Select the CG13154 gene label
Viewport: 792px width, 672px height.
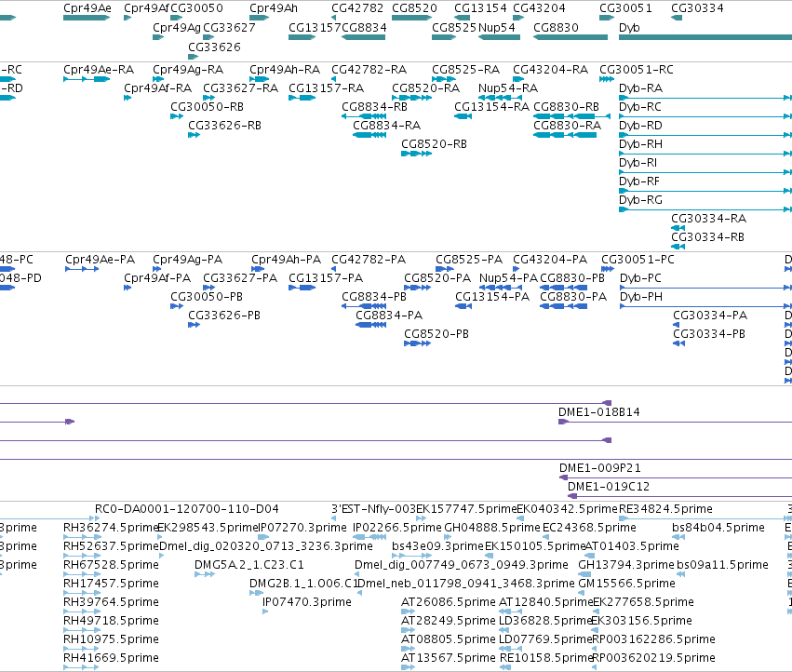pyautogui.click(x=480, y=8)
